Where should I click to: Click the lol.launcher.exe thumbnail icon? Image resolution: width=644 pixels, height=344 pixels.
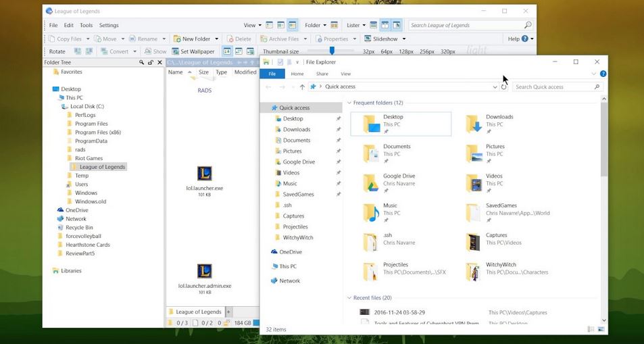(205, 174)
